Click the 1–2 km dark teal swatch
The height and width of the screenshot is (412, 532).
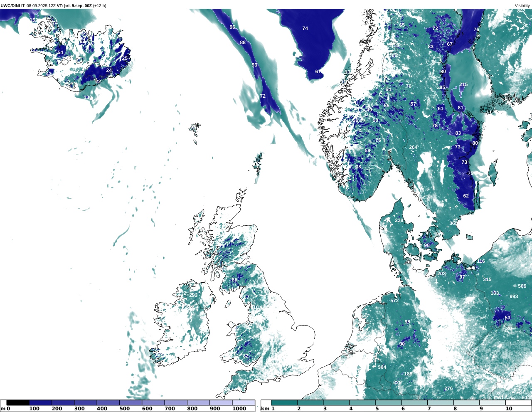284,402
